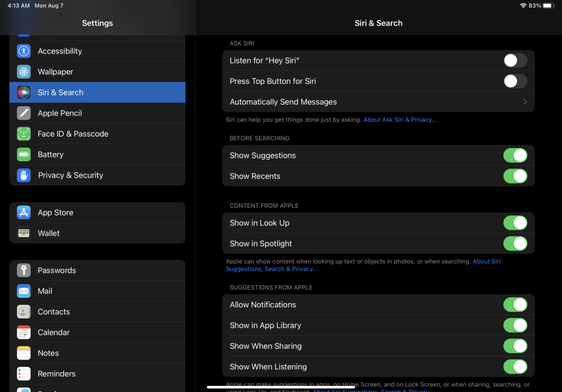The width and height of the screenshot is (562, 392).
Task: Tap the Wallpaper flower icon
Action: coord(24,72)
